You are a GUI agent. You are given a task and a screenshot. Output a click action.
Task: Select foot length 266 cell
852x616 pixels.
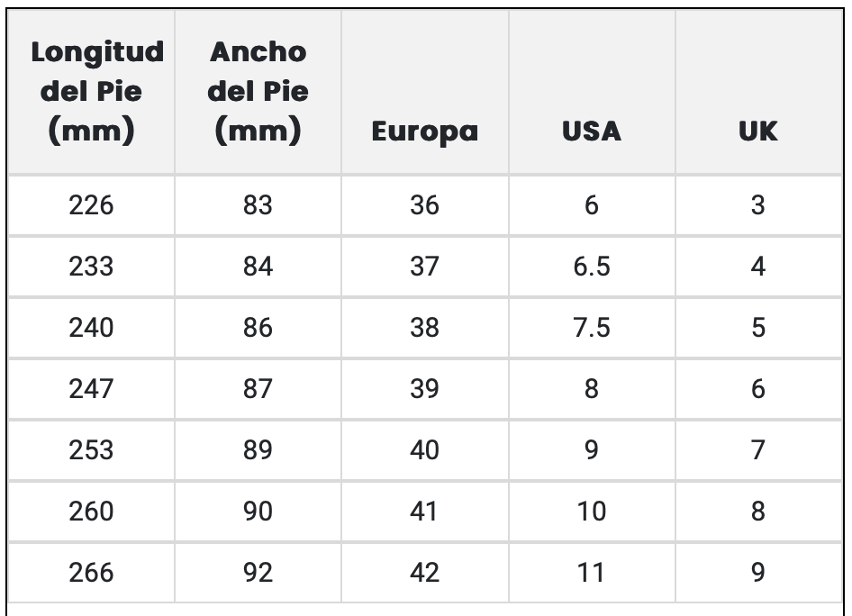click(x=91, y=572)
